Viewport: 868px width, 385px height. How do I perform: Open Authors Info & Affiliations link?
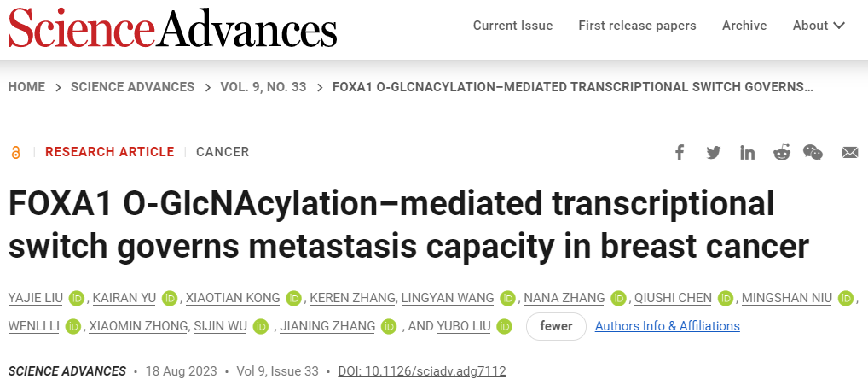pyautogui.click(x=668, y=326)
